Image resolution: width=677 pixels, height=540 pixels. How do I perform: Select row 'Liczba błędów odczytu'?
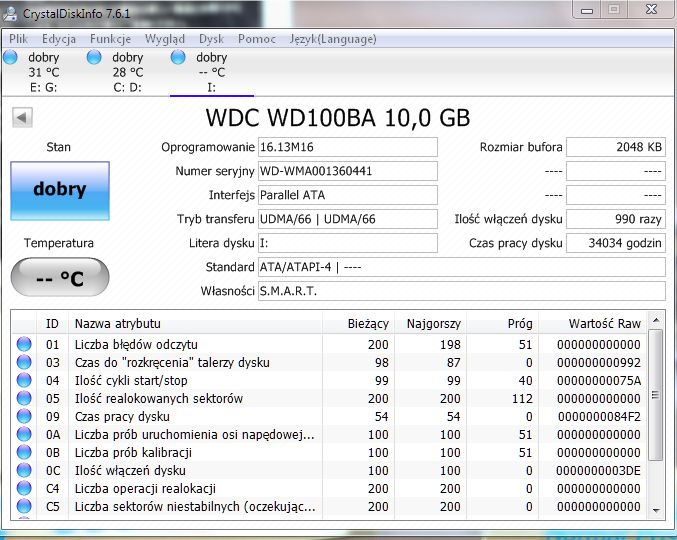pos(329,344)
